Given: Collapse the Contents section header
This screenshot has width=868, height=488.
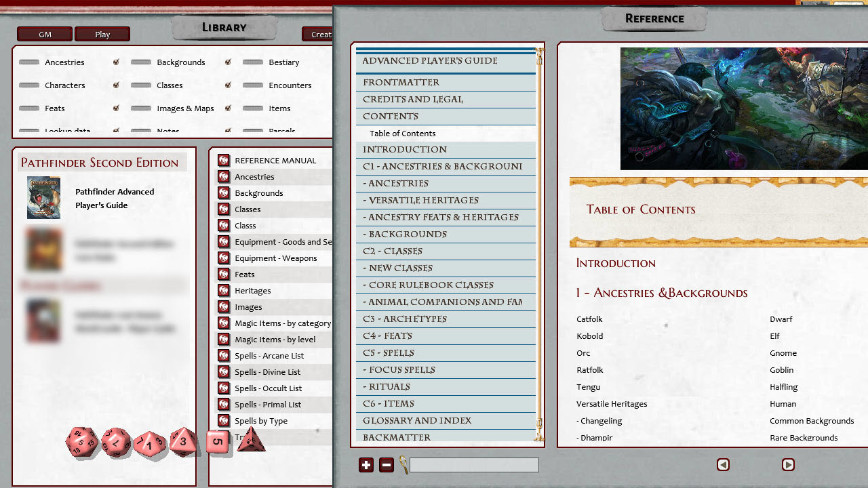Looking at the screenshot, I should coord(391,116).
